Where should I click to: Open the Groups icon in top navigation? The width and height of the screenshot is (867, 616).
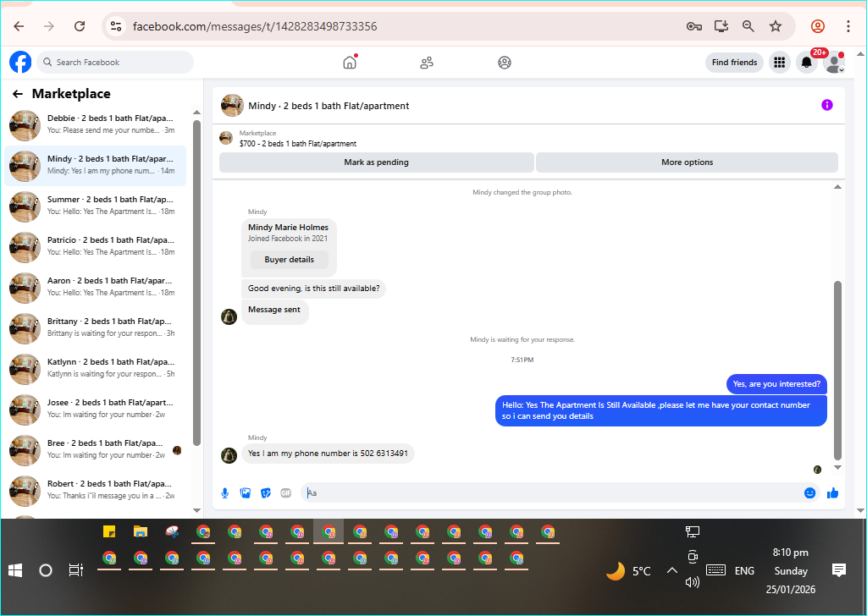point(505,63)
